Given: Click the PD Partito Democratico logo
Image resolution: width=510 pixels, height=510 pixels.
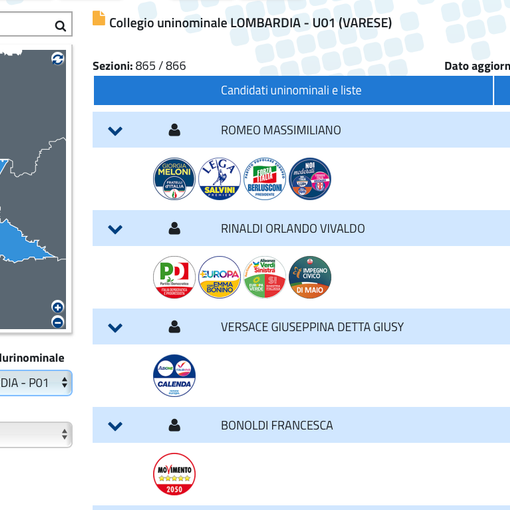Looking at the screenshot, I should [x=174, y=277].
